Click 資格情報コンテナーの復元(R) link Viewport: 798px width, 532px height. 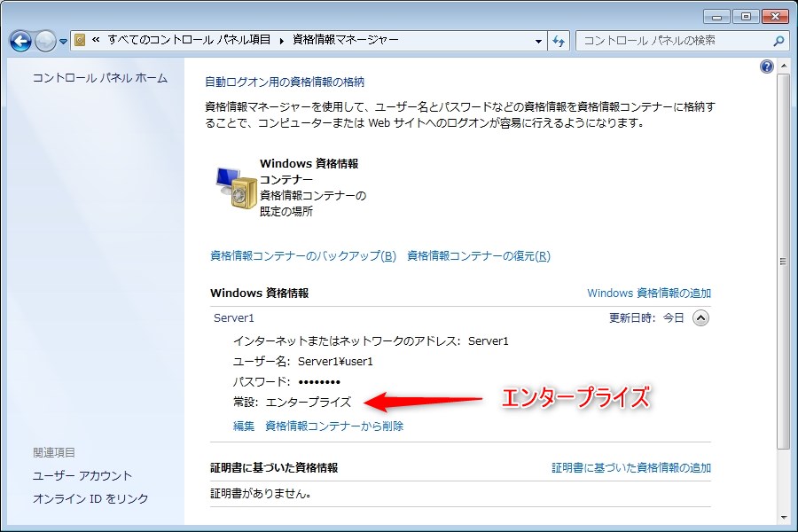point(479,255)
